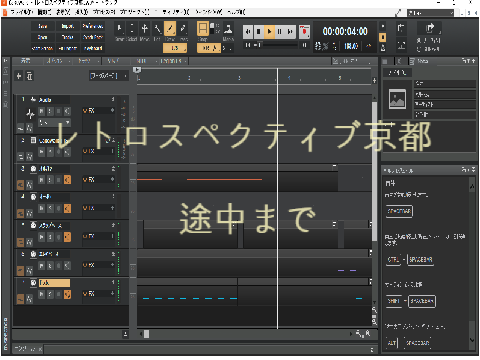
Task: Click the waveform icon on Audio track
Action: pos(30,114)
